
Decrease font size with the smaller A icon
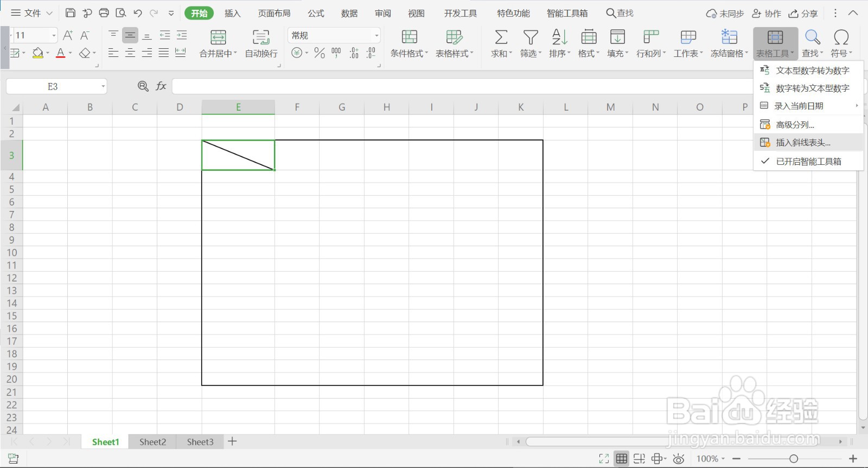click(85, 35)
